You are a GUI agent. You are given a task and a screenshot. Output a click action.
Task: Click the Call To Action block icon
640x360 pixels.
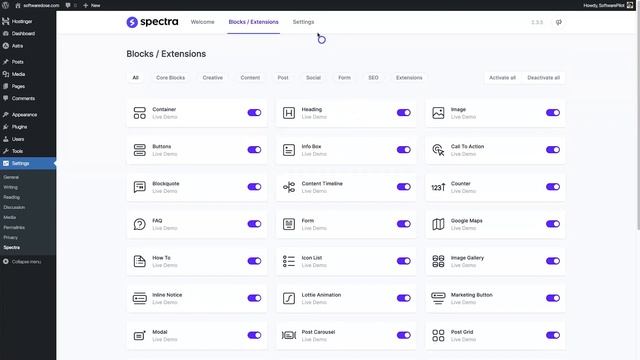pyautogui.click(x=438, y=150)
